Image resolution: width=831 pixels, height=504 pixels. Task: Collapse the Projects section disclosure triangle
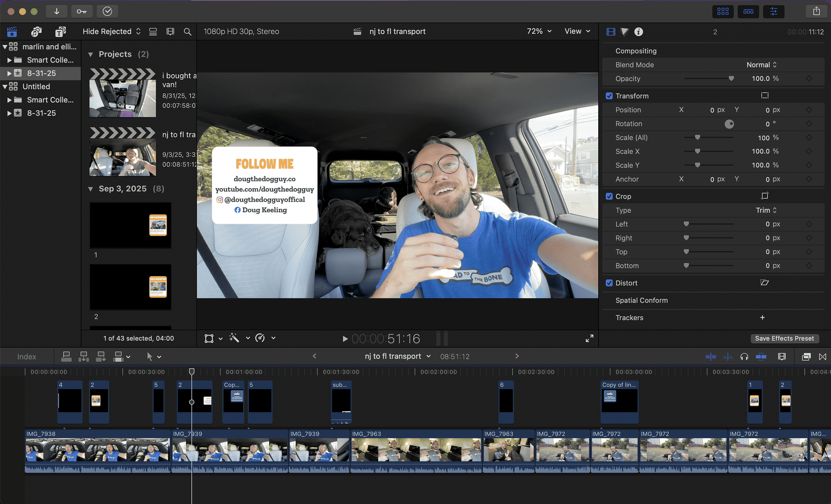90,55
